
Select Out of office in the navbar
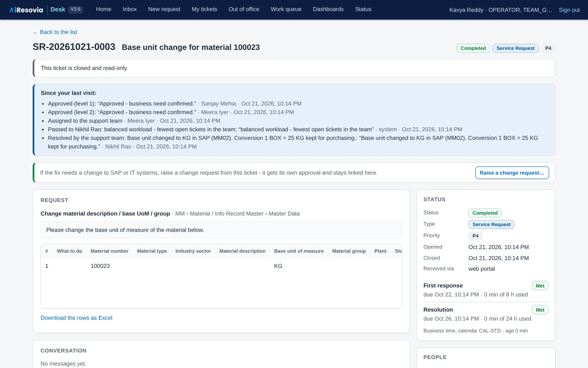[x=244, y=9]
